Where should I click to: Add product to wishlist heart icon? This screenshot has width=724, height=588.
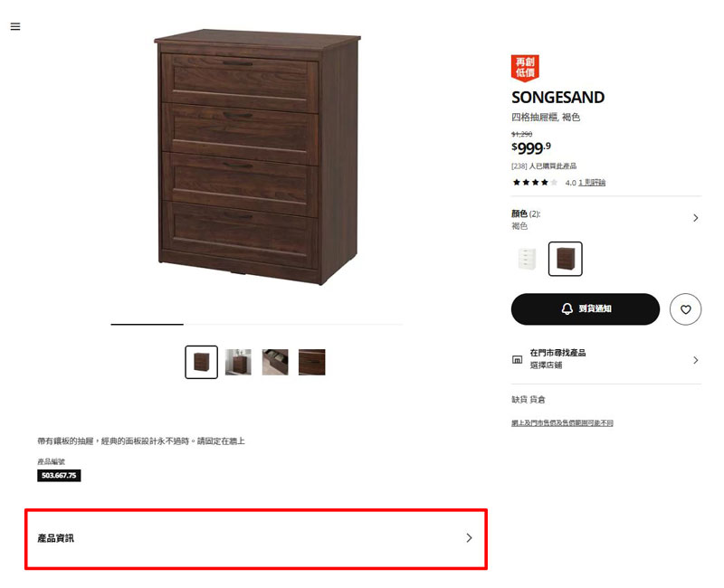[x=685, y=309]
